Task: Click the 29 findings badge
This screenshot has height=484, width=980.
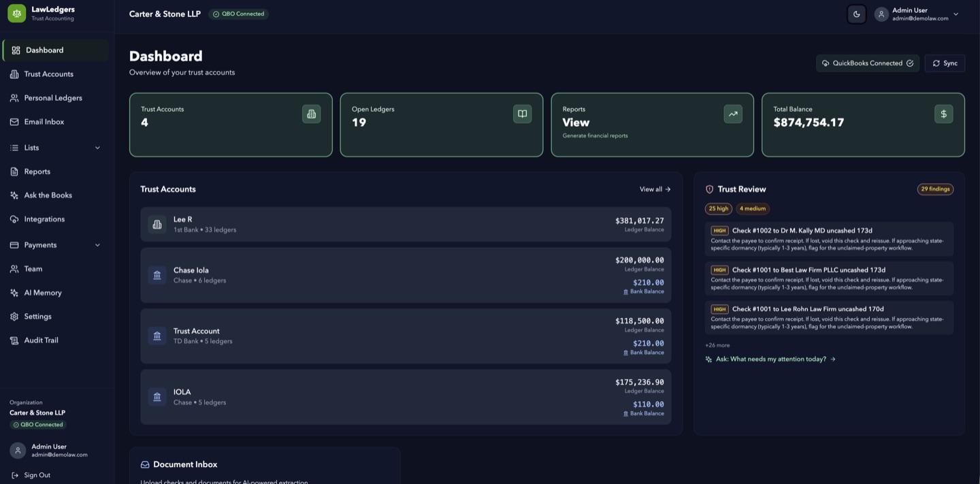Action: 935,189
